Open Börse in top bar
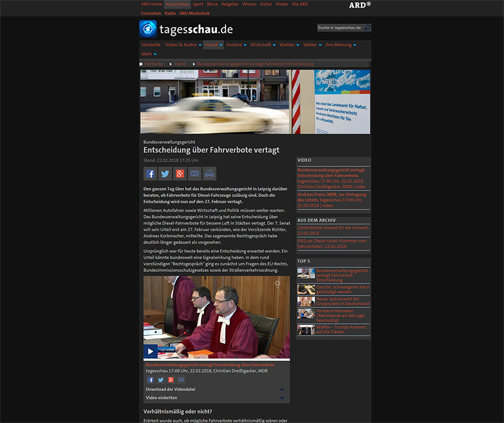The width and height of the screenshot is (504, 423). point(212,4)
